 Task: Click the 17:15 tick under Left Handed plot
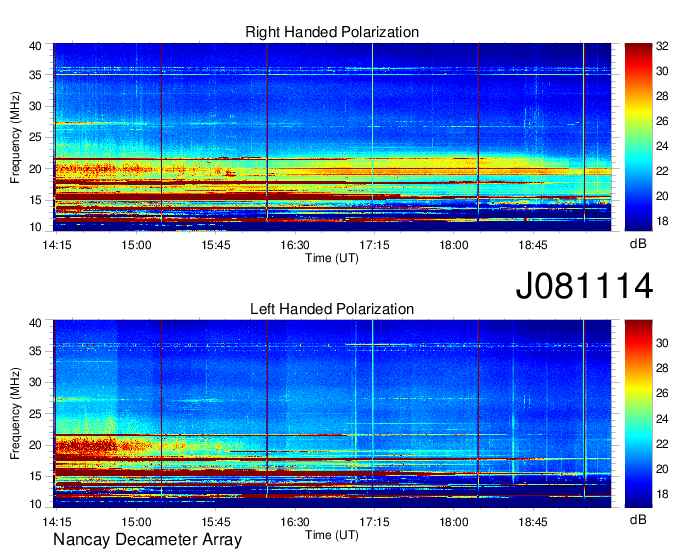tap(374, 522)
